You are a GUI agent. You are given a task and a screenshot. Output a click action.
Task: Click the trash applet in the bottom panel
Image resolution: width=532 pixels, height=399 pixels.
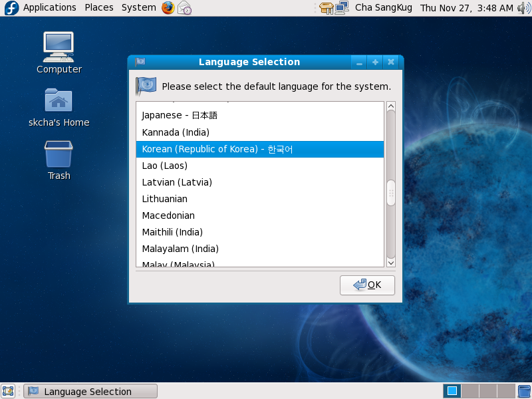tap(525, 391)
